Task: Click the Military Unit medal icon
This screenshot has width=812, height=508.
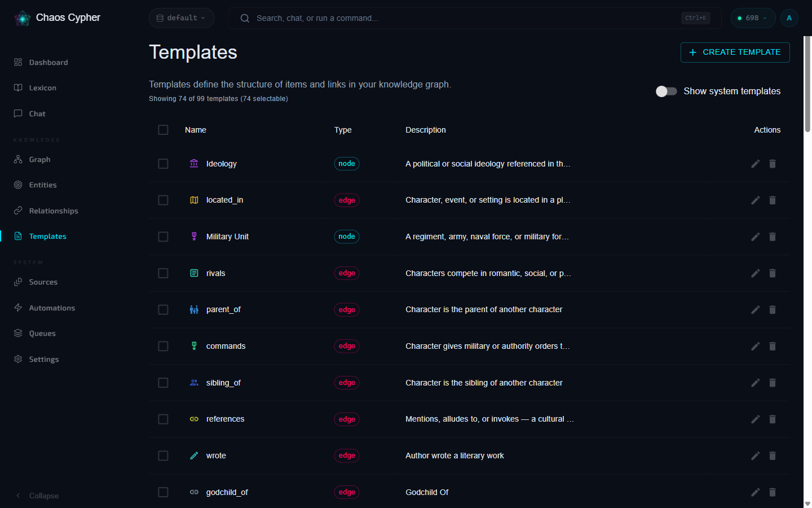Action: (194, 237)
